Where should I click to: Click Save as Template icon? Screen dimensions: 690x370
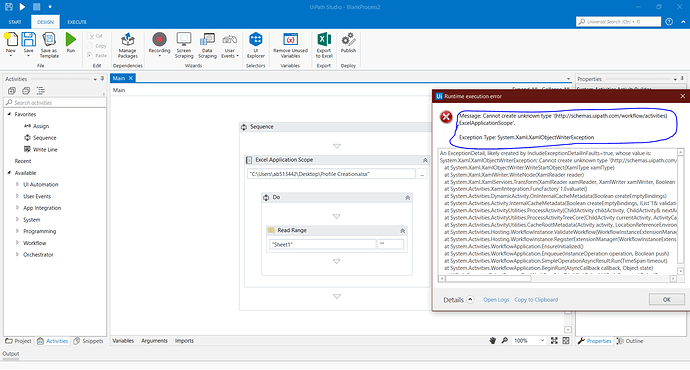coord(49,40)
